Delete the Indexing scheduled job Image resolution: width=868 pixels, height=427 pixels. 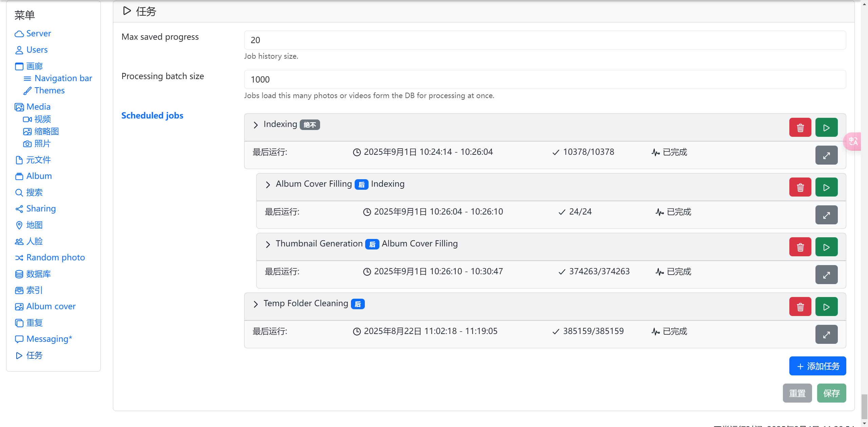tap(800, 128)
